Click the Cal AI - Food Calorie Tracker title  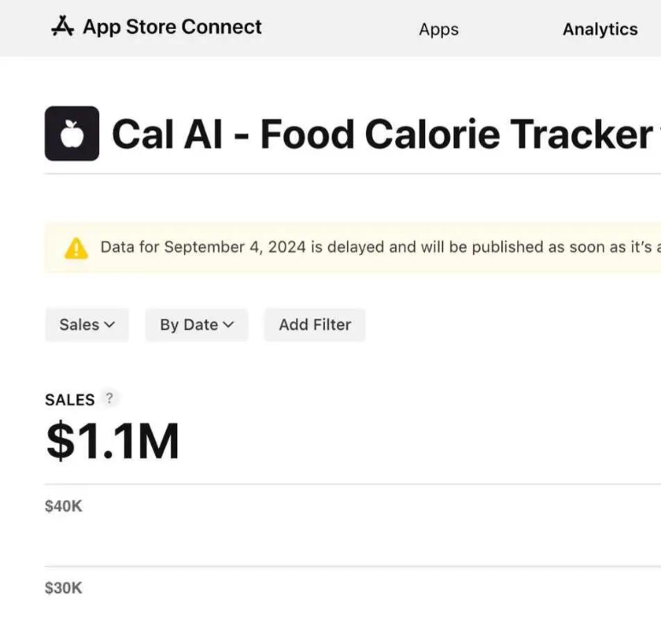(x=382, y=134)
